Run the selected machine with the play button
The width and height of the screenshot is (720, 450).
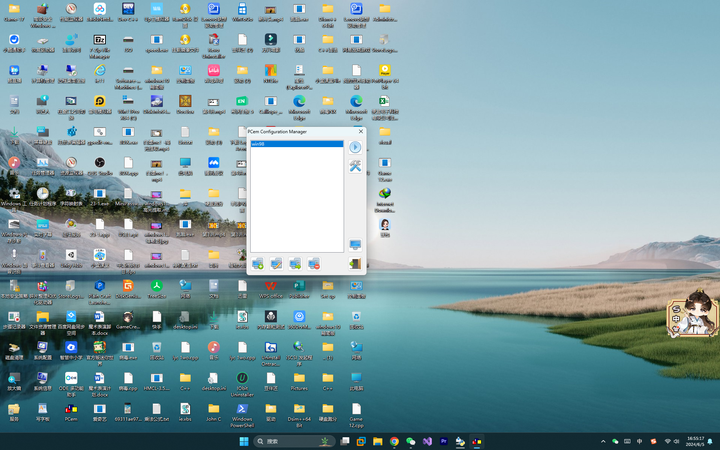pyautogui.click(x=355, y=147)
